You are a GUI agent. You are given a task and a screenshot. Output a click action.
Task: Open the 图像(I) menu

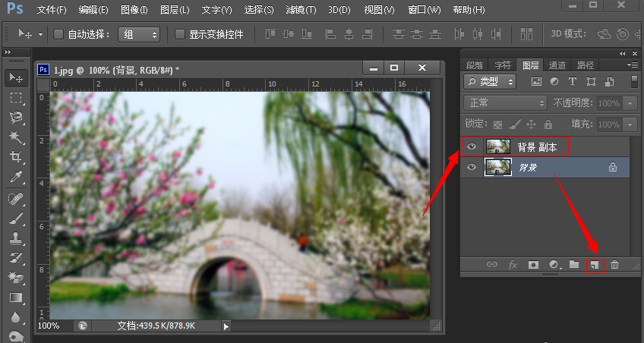coord(134,10)
